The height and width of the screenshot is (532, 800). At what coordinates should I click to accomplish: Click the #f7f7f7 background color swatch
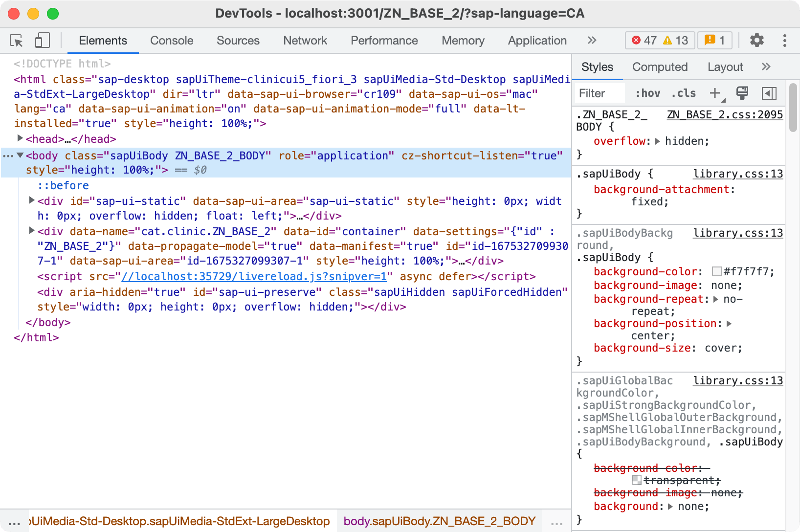(717, 271)
